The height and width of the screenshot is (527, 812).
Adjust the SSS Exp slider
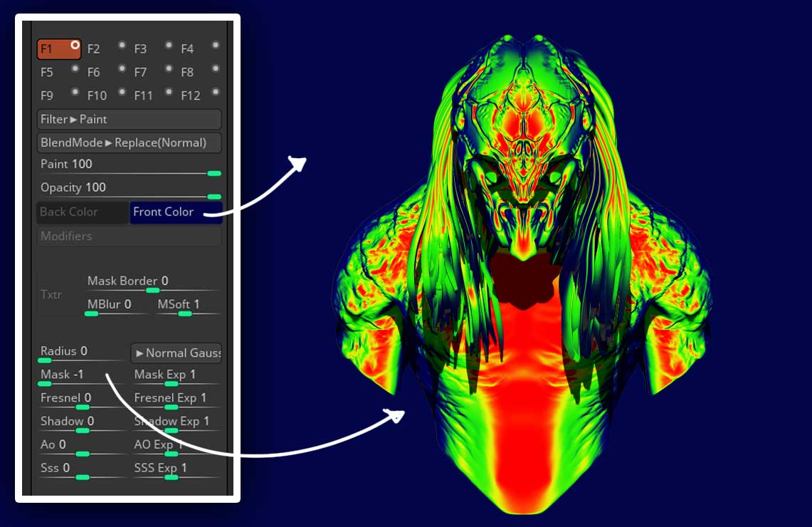click(x=176, y=471)
